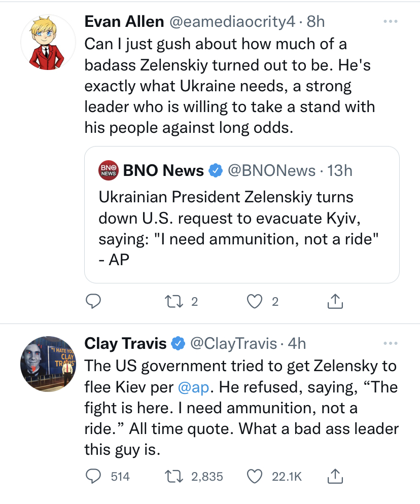Like Evan Allen's tweet
This screenshot has width=420, height=504.
[255, 302]
